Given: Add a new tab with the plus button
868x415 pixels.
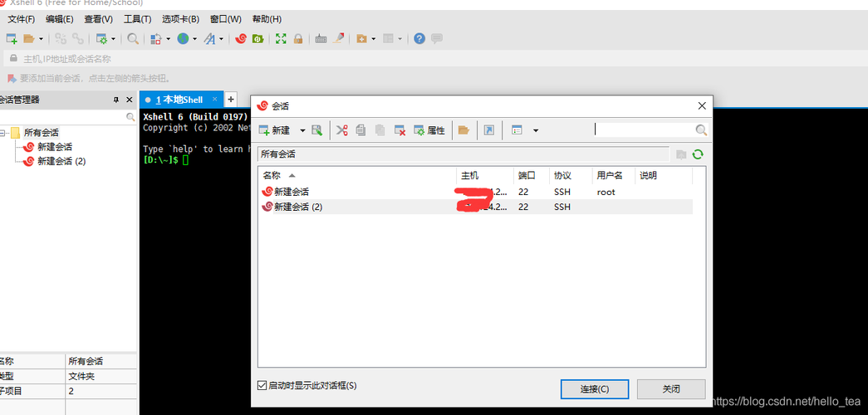Looking at the screenshot, I should tap(231, 100).
